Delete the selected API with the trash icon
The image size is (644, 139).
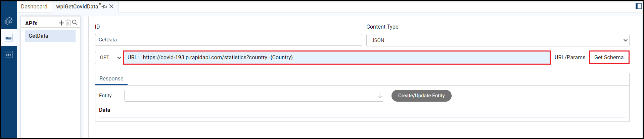point(68,23)
